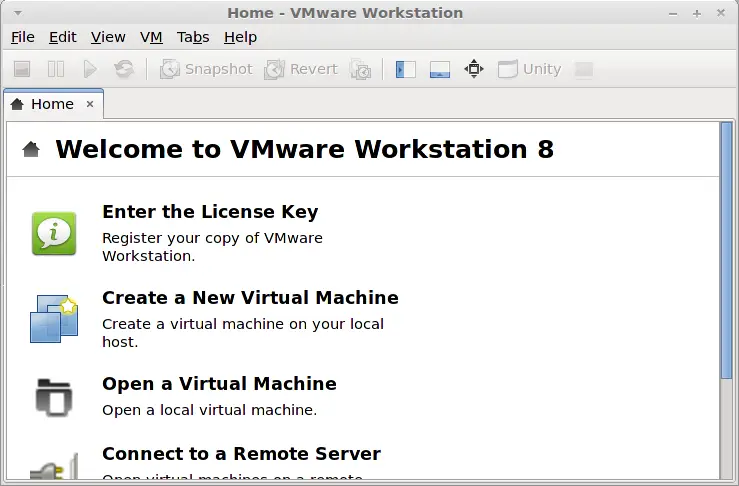
Task: Click the power off toolbar icon
Action: pos(22,69)
